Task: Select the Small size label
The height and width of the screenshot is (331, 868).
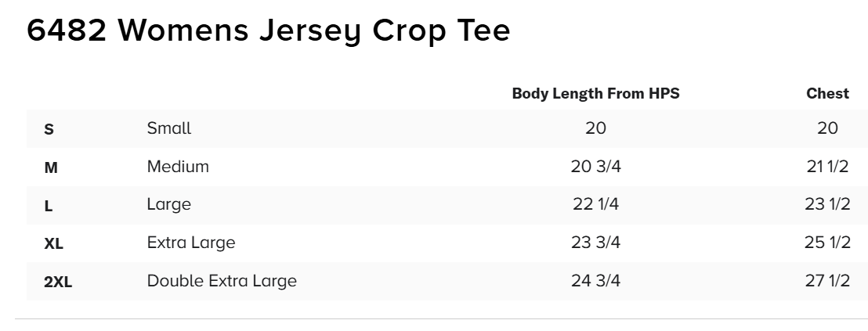Action: coord(169,128)
